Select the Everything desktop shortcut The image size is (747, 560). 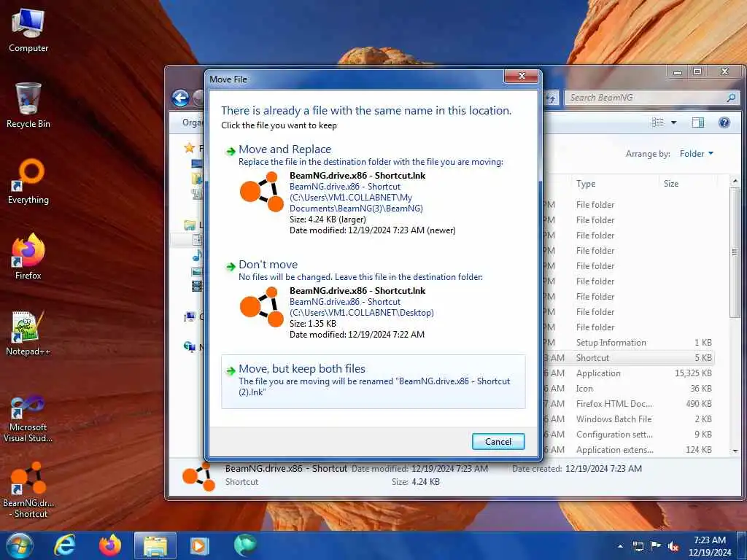28,182
